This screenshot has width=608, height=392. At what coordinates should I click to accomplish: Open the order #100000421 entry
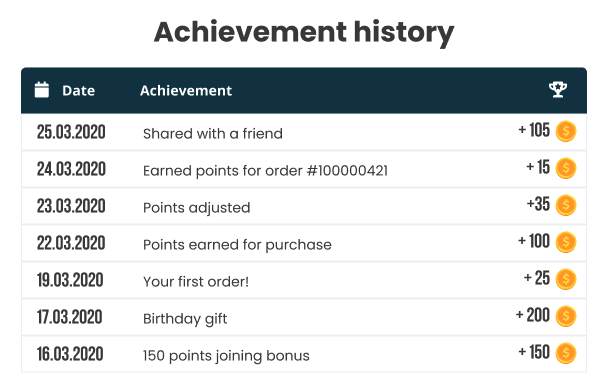coord(265,171)
